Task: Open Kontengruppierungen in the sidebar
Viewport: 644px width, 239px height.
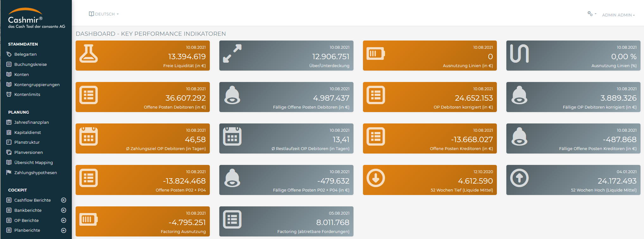Action: click(37, 85)
